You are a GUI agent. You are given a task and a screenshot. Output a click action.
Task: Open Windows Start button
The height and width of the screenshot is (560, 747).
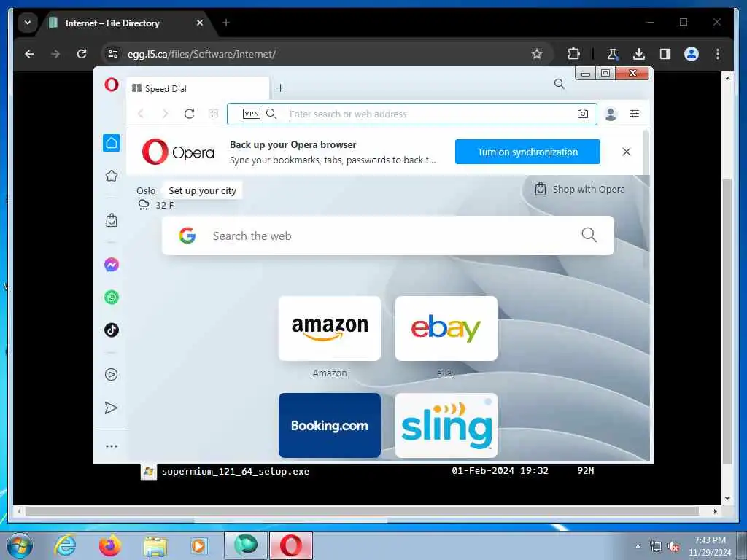(x=20, y=545)
